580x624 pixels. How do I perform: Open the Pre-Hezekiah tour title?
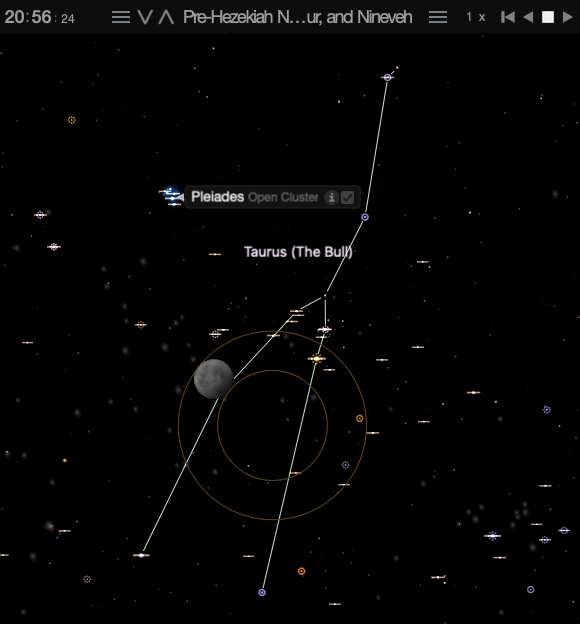click(x=297, y=17)
